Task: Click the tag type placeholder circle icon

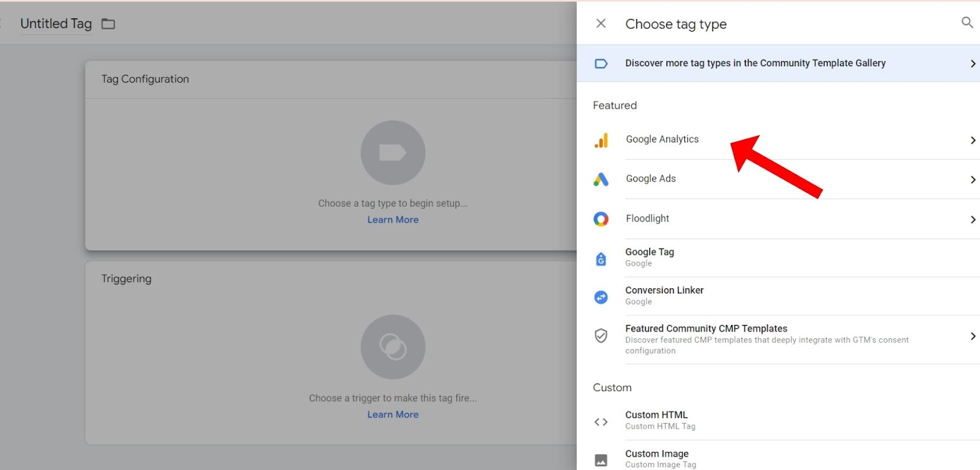Action: click(x=393, y=152)
